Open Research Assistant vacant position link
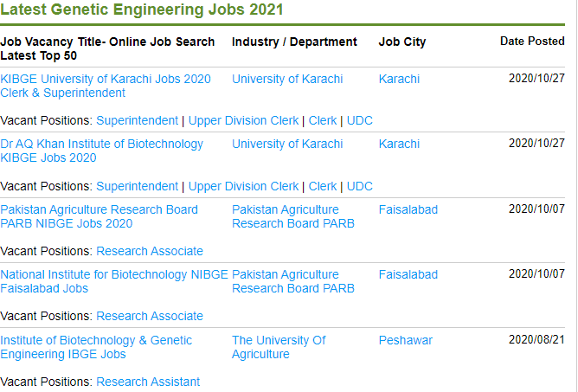Viewport: 578px width, 392px height. pyautogui.click(x=148, y=382)
